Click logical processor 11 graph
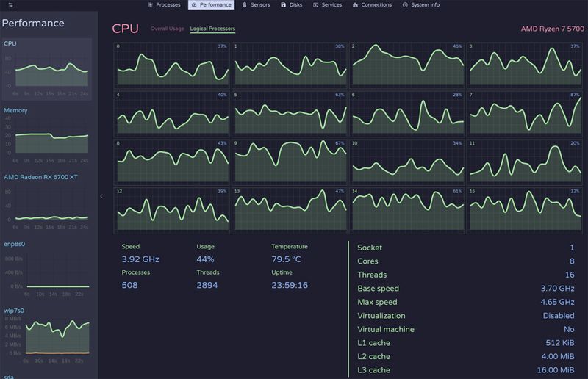Screen dimensions: 588x379 click(525, 162)
